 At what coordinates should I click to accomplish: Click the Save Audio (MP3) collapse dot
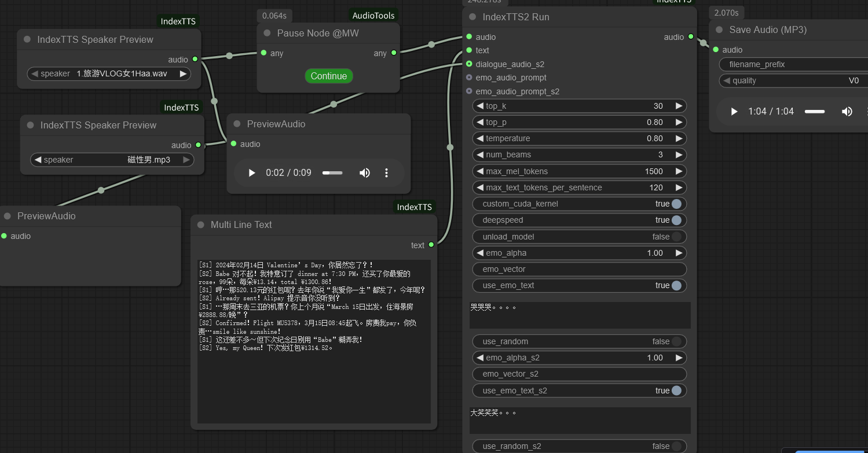[719, 30]
